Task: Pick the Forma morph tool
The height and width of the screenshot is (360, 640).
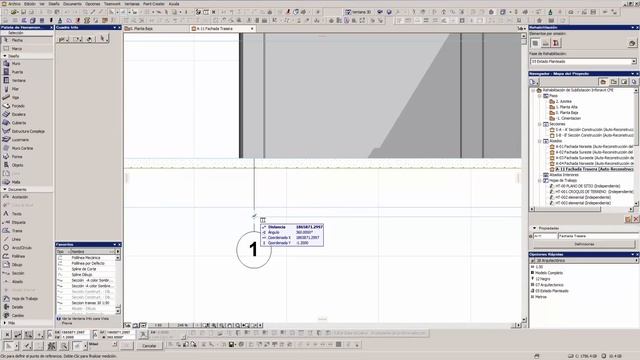Action: pos(27,157)
